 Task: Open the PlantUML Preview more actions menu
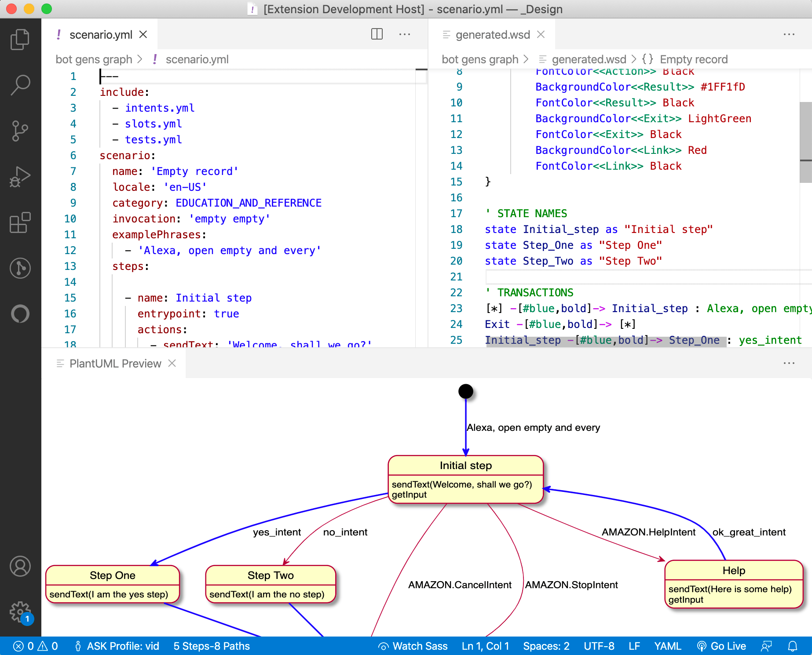pos(789,363)
